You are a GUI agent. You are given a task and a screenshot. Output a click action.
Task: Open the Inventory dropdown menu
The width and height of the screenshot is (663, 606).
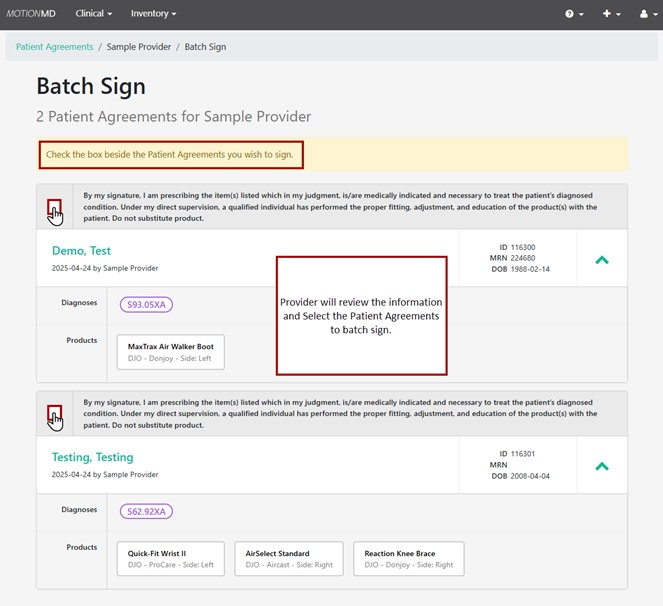pyautogui.click(x=153, y=14)
